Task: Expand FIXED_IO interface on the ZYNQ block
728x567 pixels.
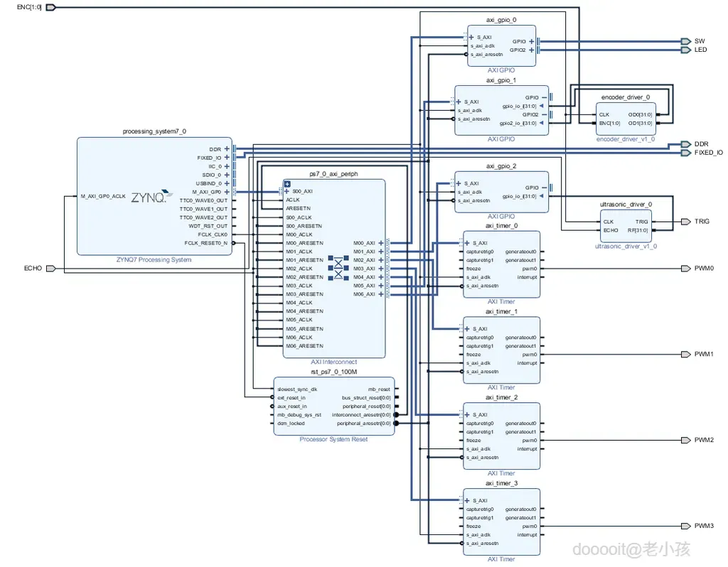Action: click(x=227, y=158)
